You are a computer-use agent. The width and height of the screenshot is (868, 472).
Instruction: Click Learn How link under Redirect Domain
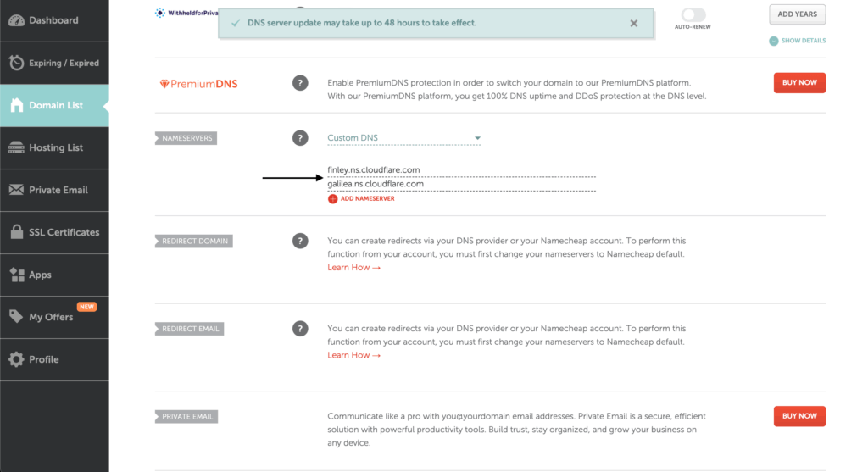(353, 268)
